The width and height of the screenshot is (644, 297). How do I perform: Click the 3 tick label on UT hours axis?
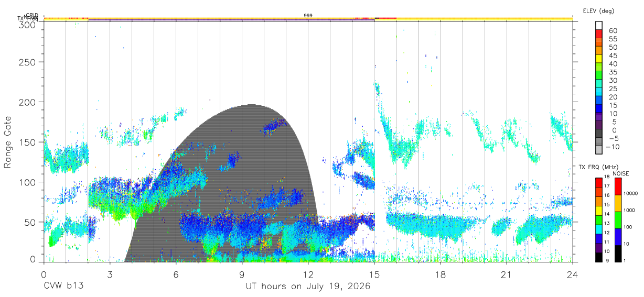point(110,274)
